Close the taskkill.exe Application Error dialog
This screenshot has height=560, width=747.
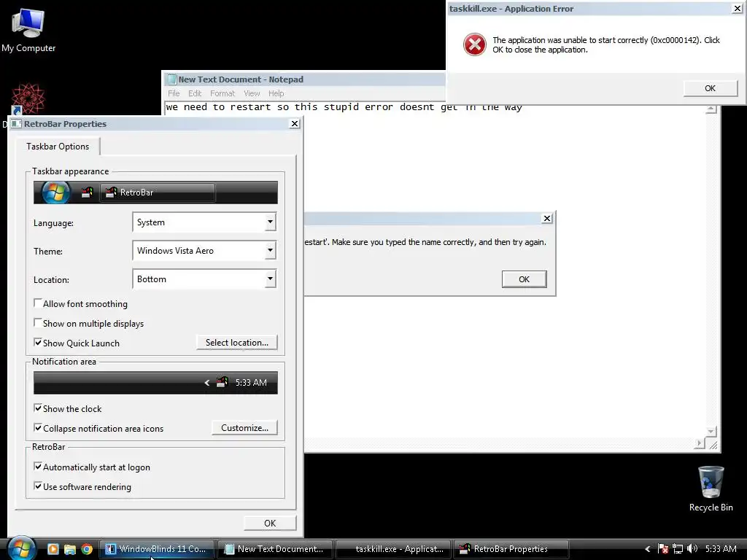[x=737, y=9]
